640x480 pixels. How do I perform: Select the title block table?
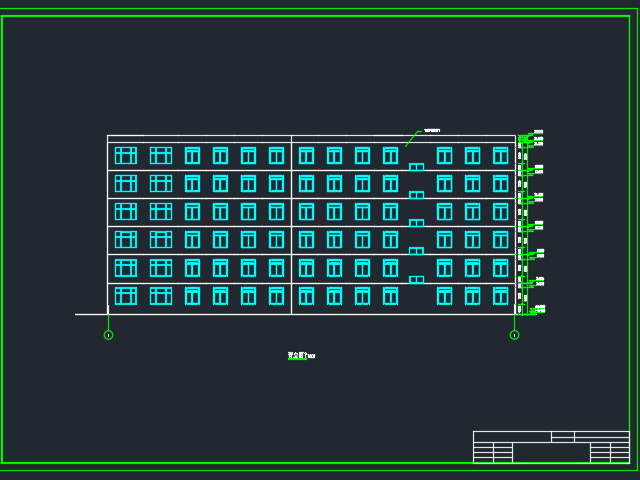point(551,447)
